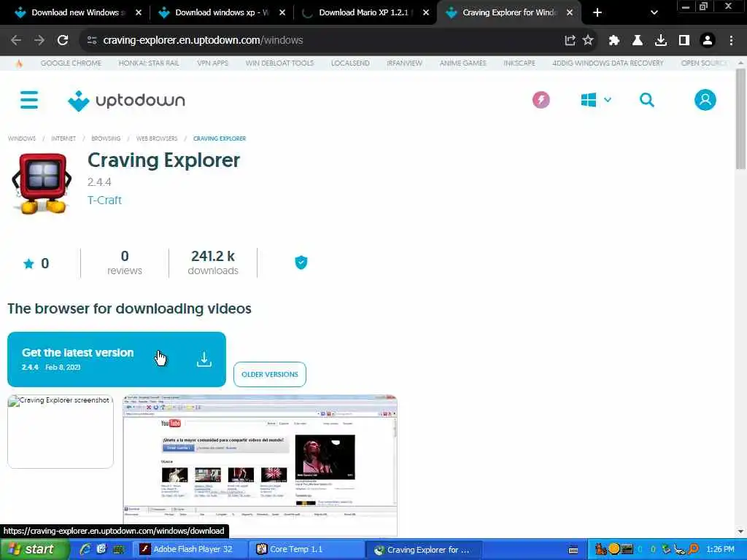747x560 pixels.
Task: Open the Extensions puzzle icon
Action: pos(614,41)
